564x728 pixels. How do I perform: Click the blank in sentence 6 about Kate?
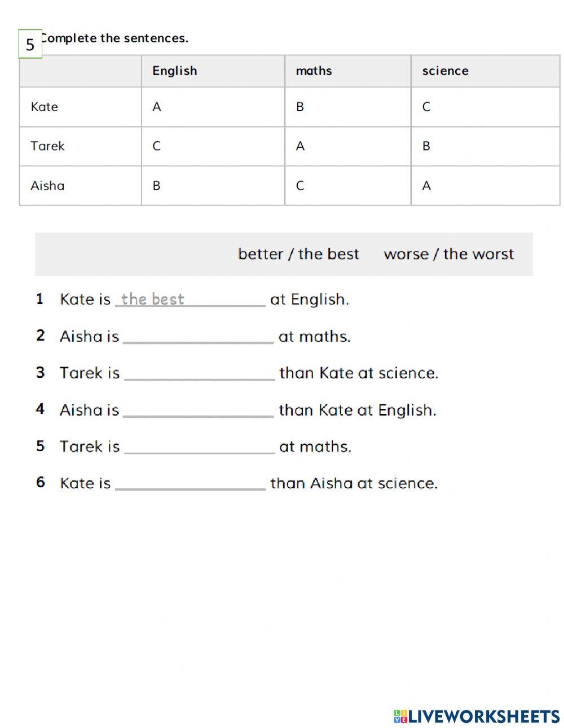[190, 483]
